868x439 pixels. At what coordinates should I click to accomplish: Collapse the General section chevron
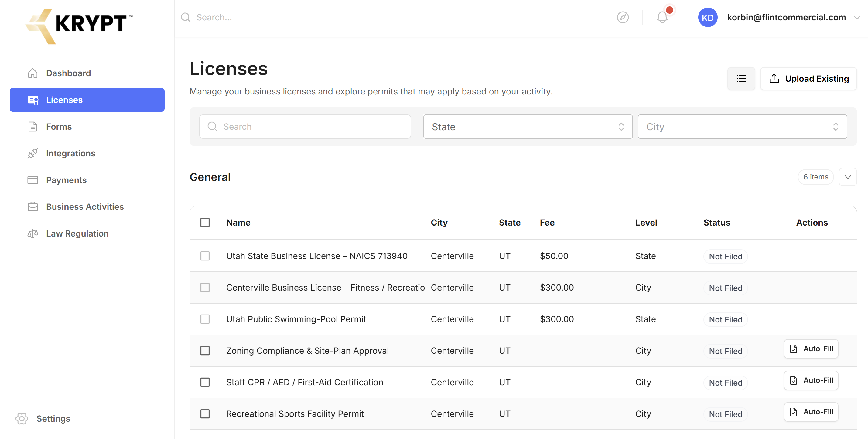tap(848, 177)
